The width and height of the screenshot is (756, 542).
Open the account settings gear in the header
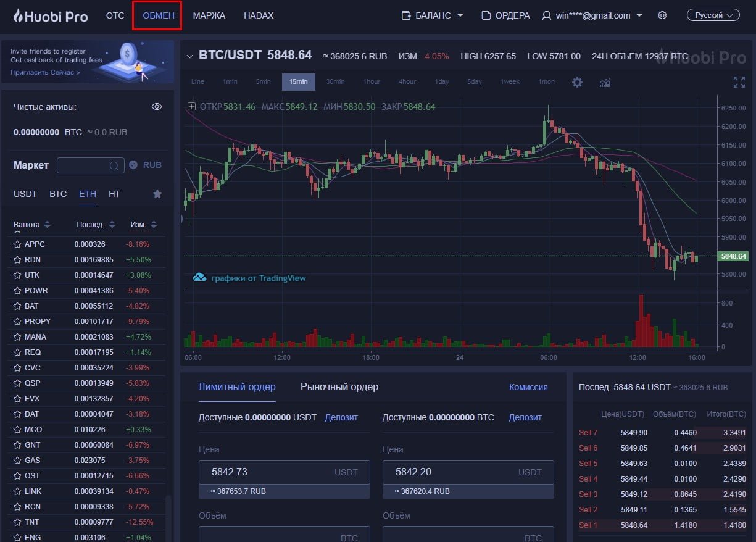point(662,15)
